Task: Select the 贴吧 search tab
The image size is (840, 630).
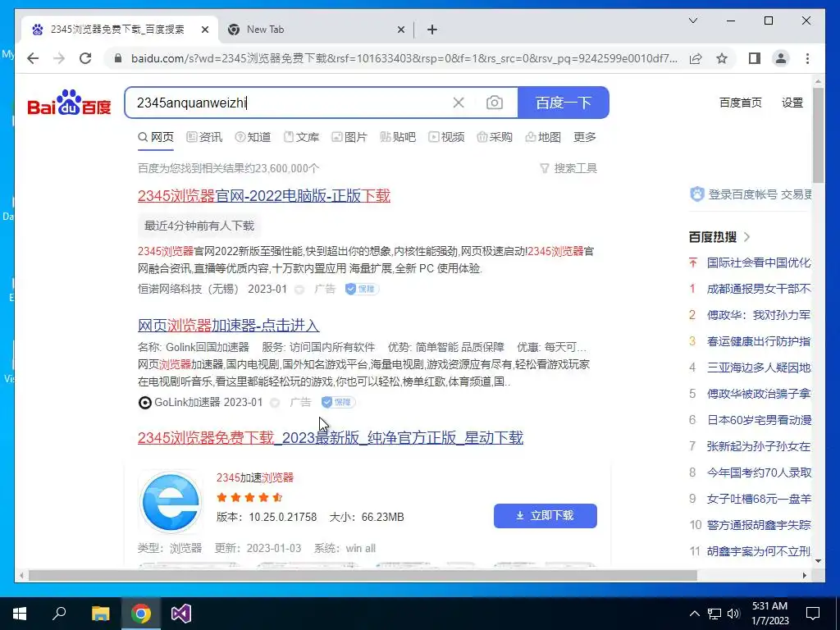Action: (x=398, y=137)
